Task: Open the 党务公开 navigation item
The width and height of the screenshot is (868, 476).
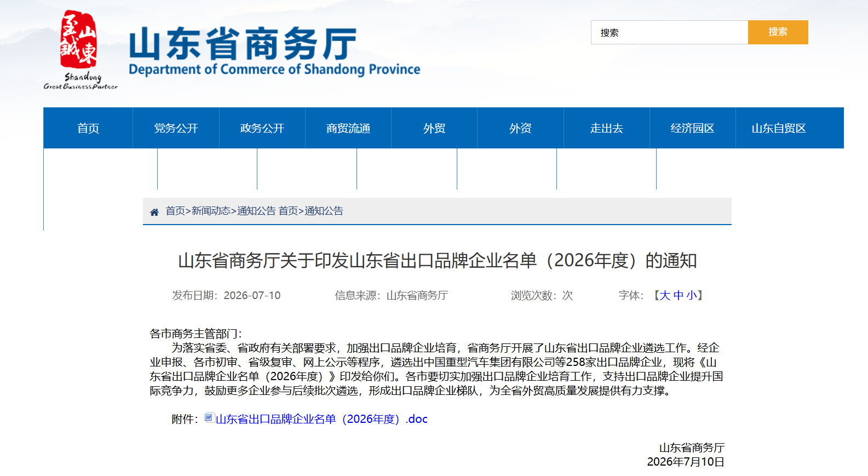Action: point(176,128)
